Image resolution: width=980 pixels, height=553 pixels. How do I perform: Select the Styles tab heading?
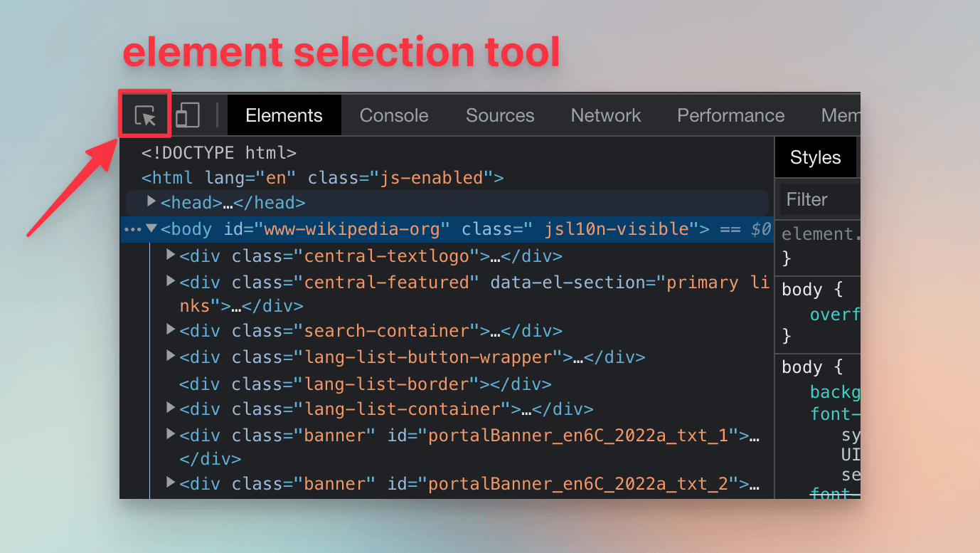815,157
